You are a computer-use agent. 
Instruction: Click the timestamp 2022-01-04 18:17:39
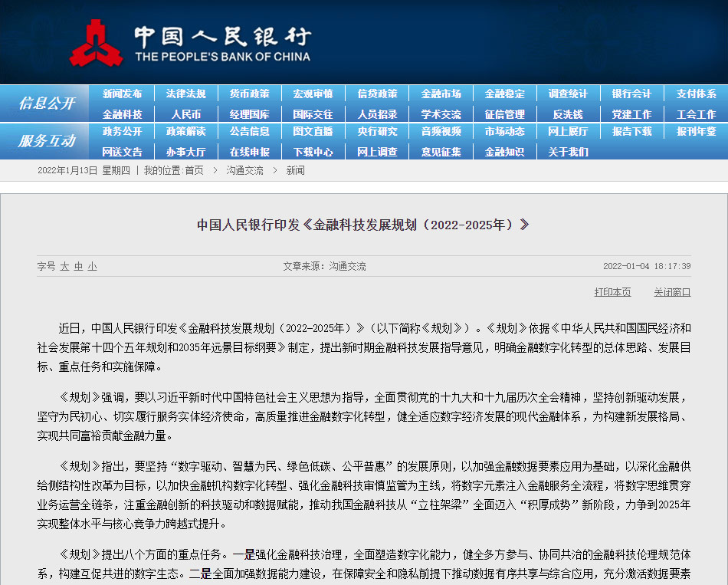tap(647, 266)
